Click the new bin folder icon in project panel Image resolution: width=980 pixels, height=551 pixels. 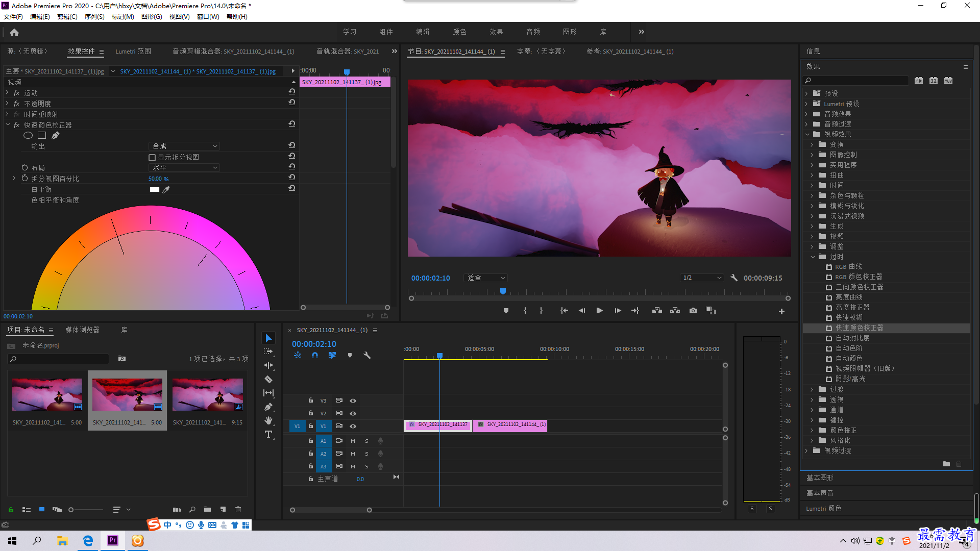(x=207, y=509)
